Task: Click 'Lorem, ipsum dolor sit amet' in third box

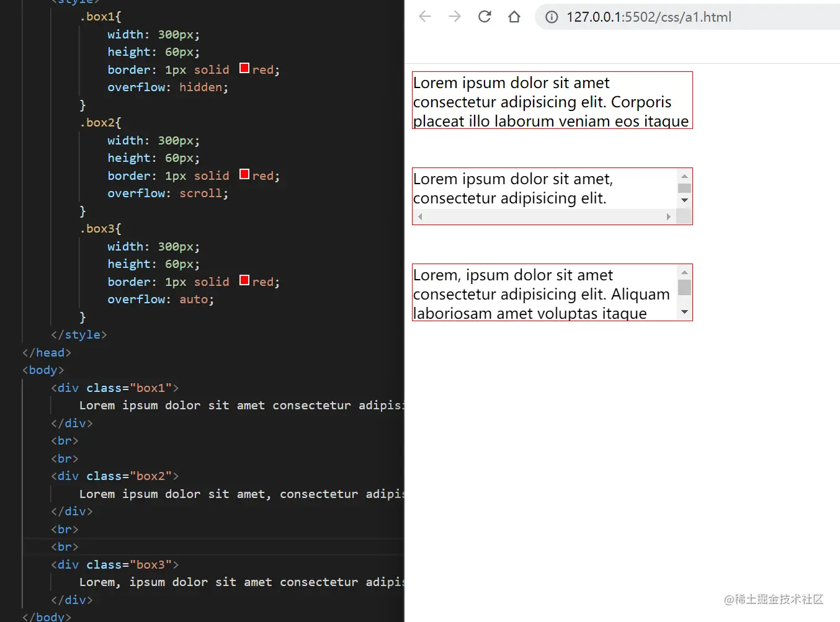Action: tap(513, 275)
